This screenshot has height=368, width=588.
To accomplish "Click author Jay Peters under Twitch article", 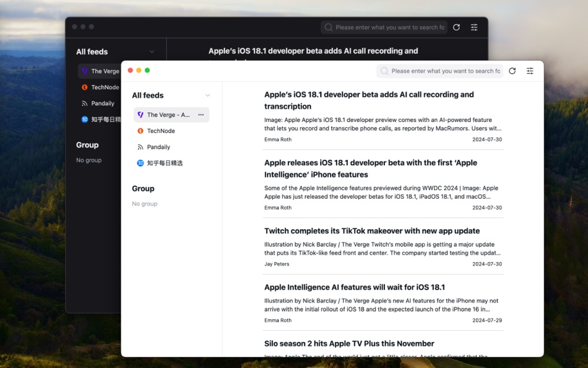I will (277, 264).
